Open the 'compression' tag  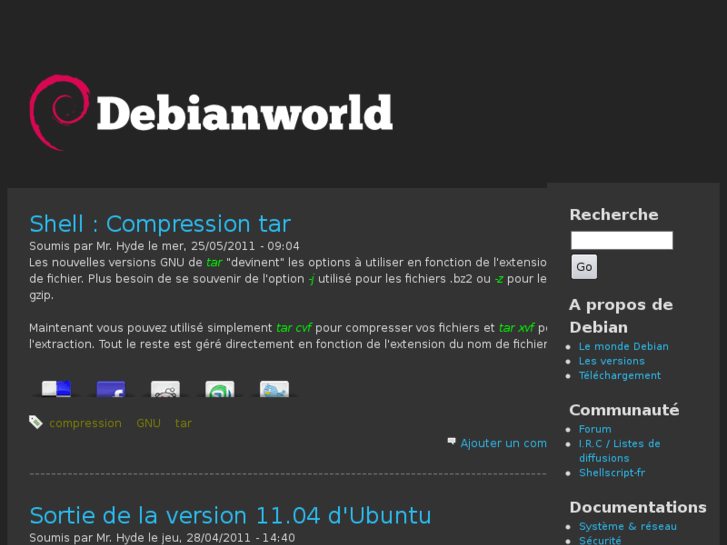[x=85, y=423]
